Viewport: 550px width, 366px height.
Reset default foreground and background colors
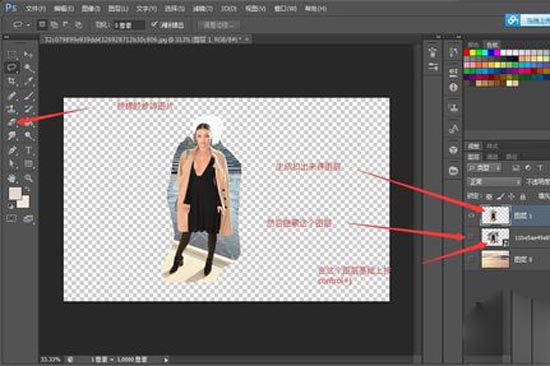point(11,206)
